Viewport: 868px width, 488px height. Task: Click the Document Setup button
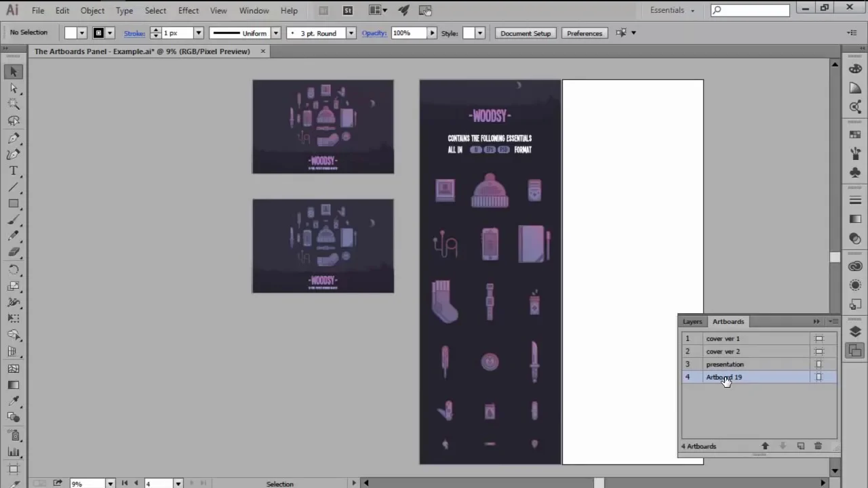click(526, 33)
